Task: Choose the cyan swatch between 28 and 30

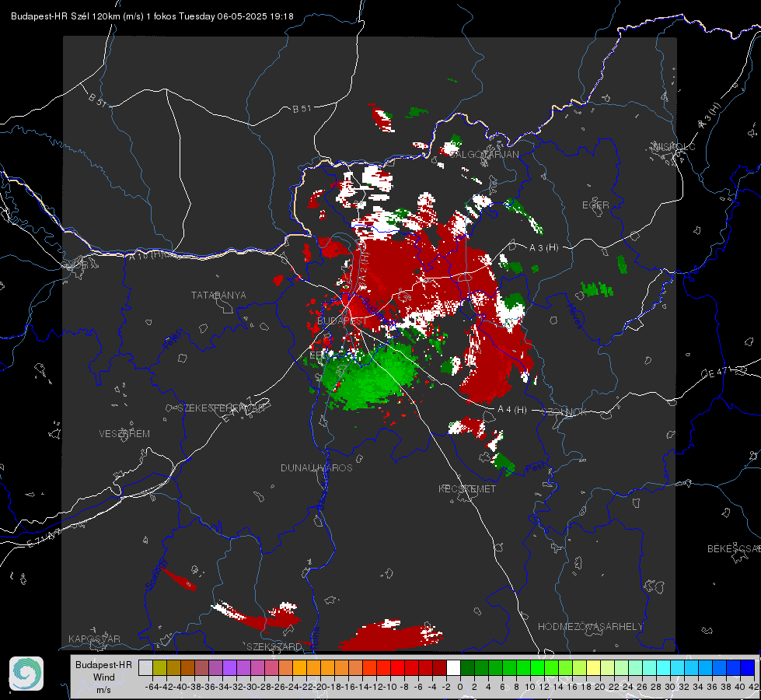Action: pos(664,667)
